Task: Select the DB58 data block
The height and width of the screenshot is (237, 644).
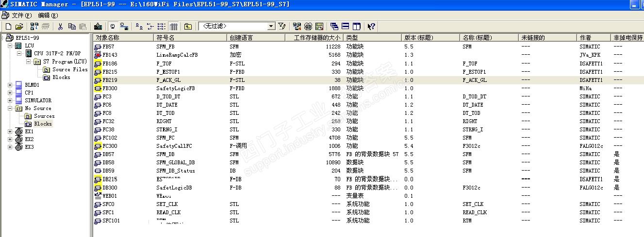Action: click(369, 162)
